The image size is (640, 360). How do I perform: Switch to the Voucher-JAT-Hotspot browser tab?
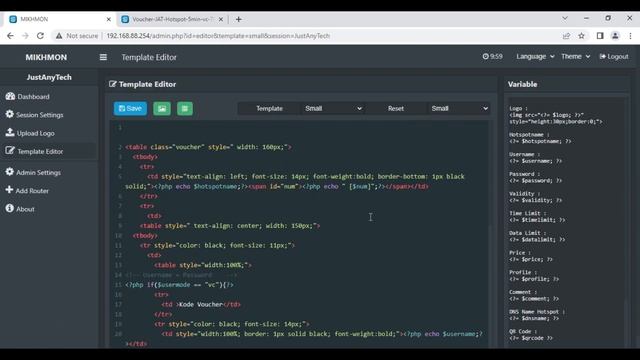171,19
